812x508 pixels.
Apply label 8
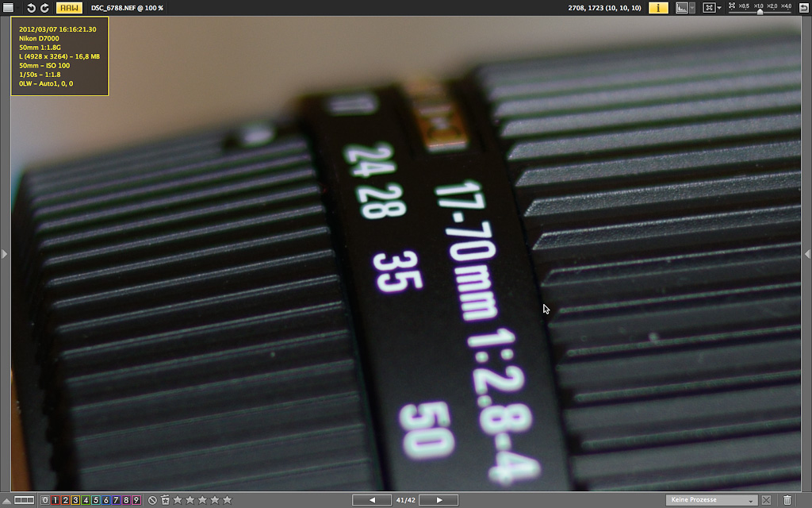pos(126,500)
